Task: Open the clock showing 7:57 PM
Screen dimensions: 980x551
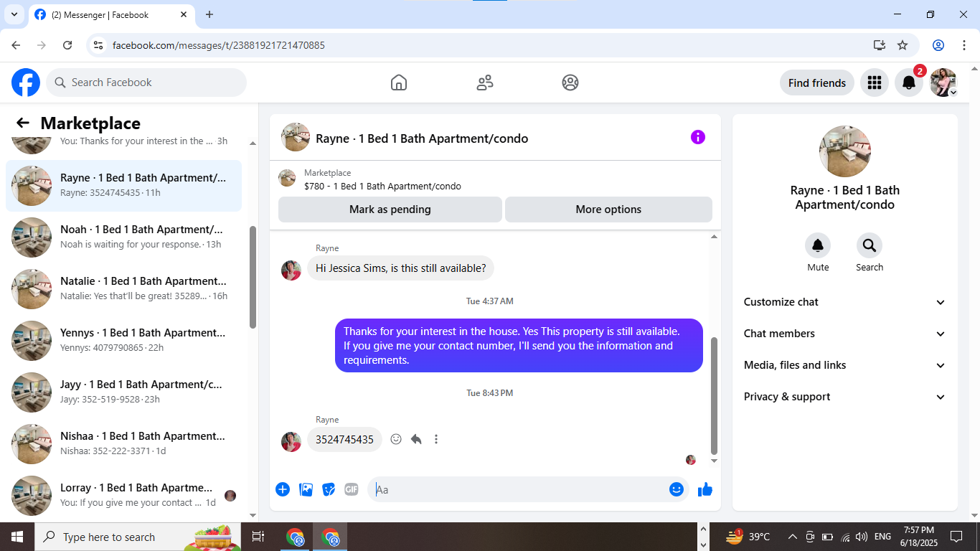Action: (x=919, y=537)
